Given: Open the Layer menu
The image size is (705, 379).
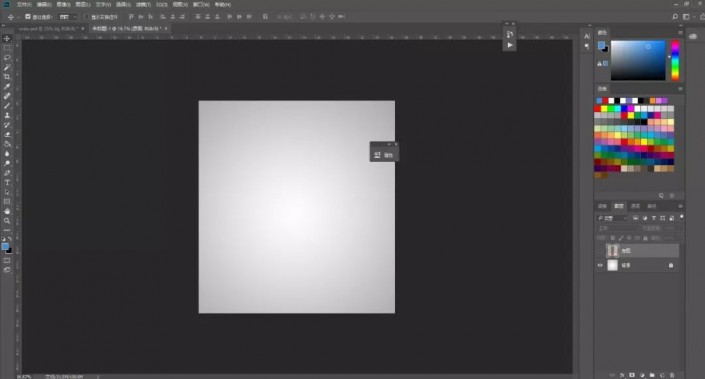Looking at the screenshot, I should [x=83, y=4].
